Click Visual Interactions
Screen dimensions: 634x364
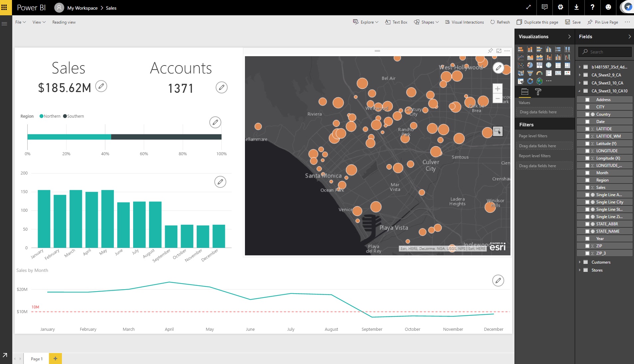(465, 22)
